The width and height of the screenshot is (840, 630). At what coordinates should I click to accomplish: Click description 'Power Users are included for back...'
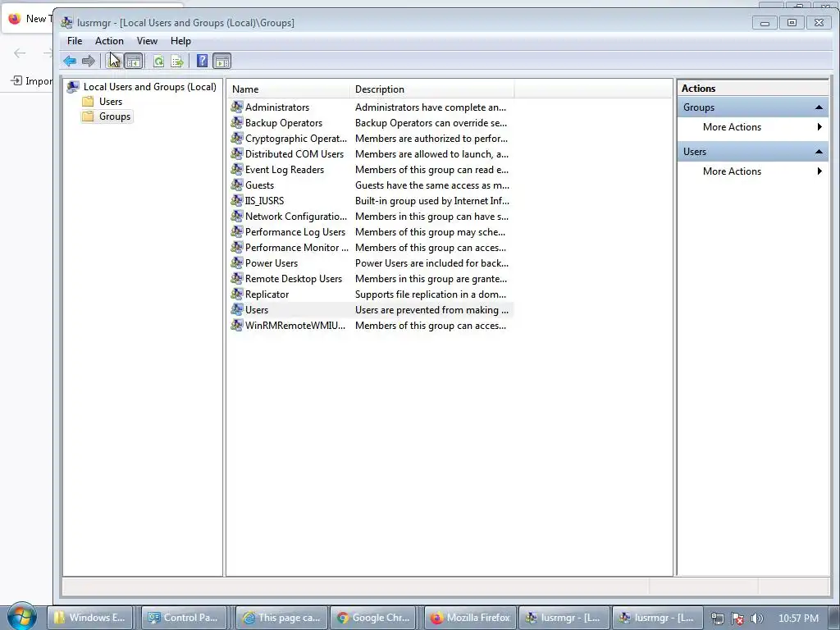click(431, 263)
